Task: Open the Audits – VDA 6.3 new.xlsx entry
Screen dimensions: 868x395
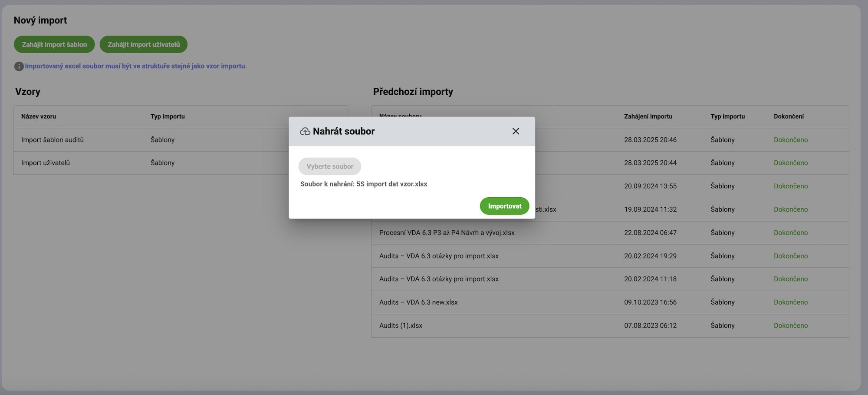Action: pyautogui.click(x=418, y=302)
